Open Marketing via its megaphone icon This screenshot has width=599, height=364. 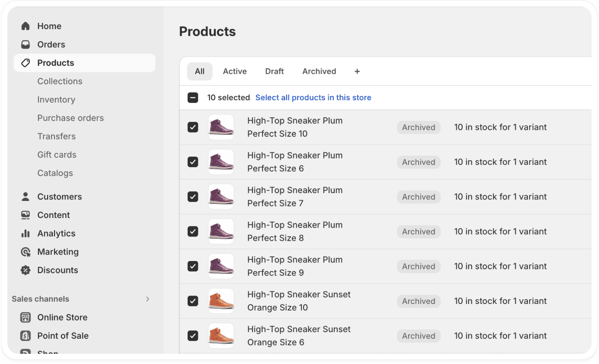(x=25, y=252)
